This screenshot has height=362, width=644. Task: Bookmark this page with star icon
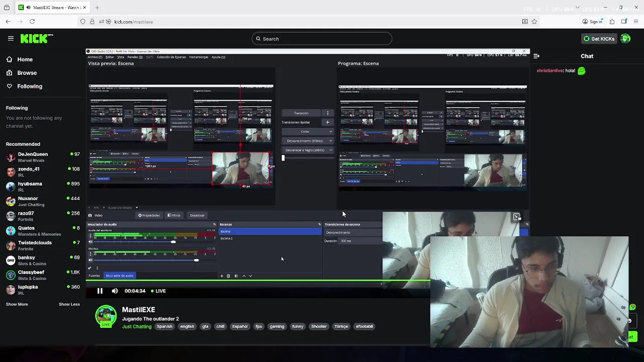click(534, 22)
